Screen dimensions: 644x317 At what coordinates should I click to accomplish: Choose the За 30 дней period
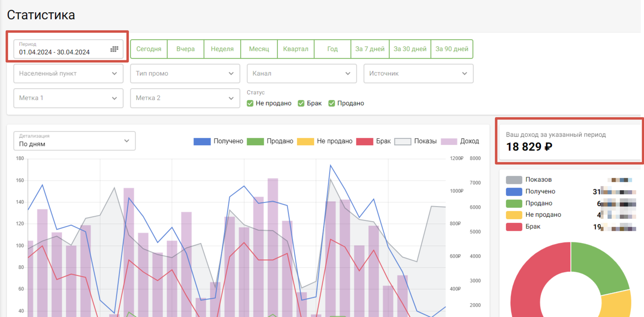click(410, 49)
